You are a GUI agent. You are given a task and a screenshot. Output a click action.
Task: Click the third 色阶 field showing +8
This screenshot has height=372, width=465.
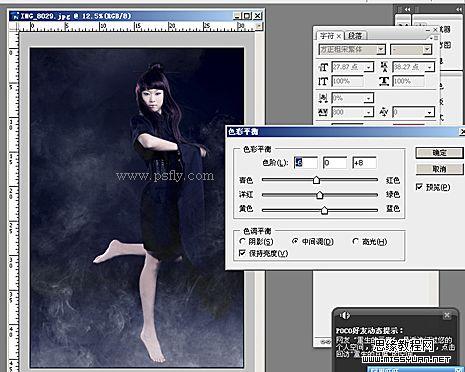(x=364, y=163)
